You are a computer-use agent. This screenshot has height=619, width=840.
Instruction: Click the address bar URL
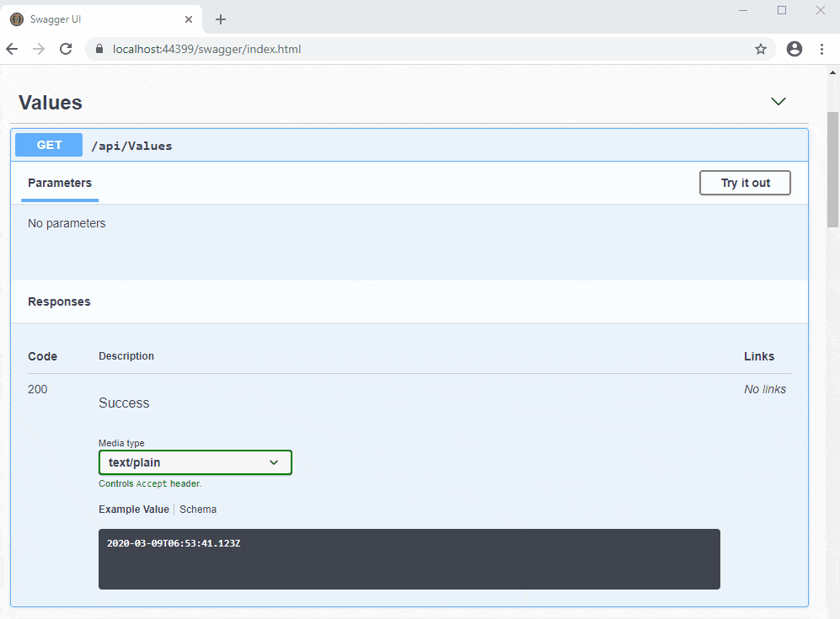[x=206, y=49]
